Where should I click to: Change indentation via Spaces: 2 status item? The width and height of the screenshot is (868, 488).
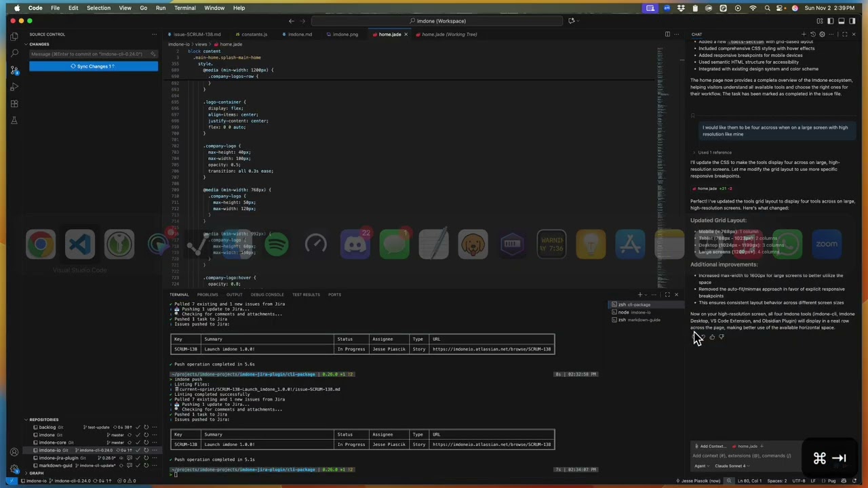(776, 481)
